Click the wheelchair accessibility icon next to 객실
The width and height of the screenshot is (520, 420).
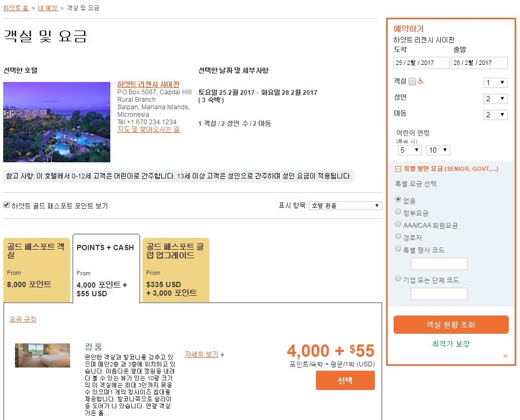coord(420,81)
